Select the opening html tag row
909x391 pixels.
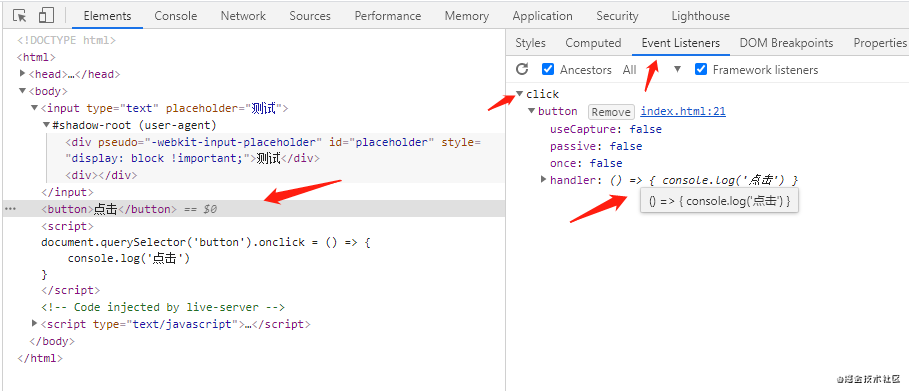37,57
